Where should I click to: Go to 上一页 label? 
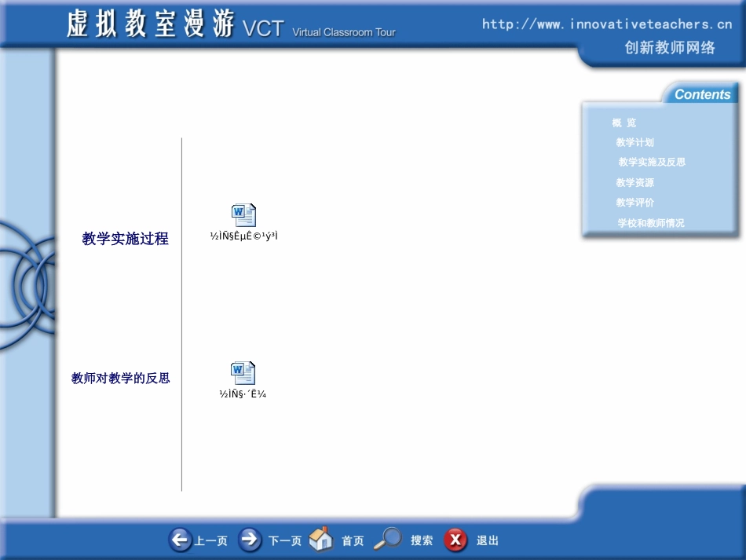point(211,541)
